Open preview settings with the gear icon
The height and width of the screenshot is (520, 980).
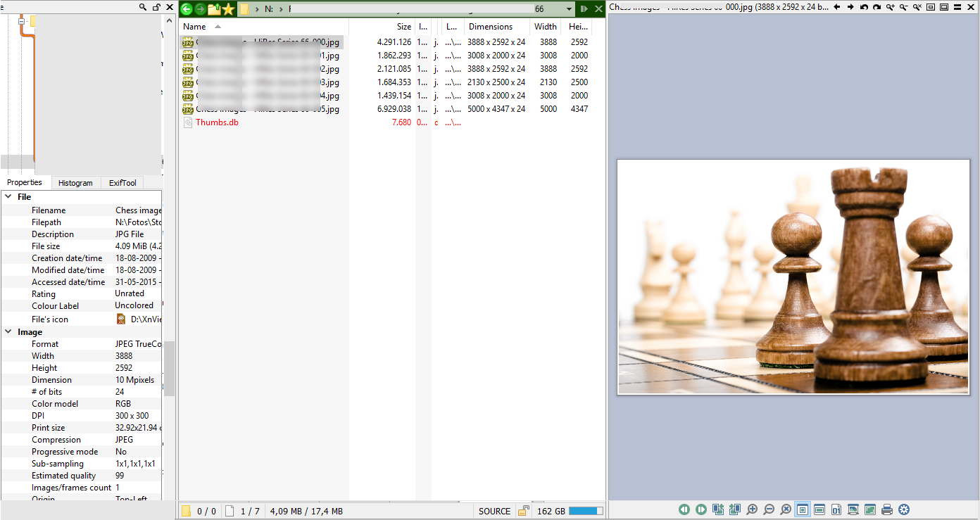point(904,509)
